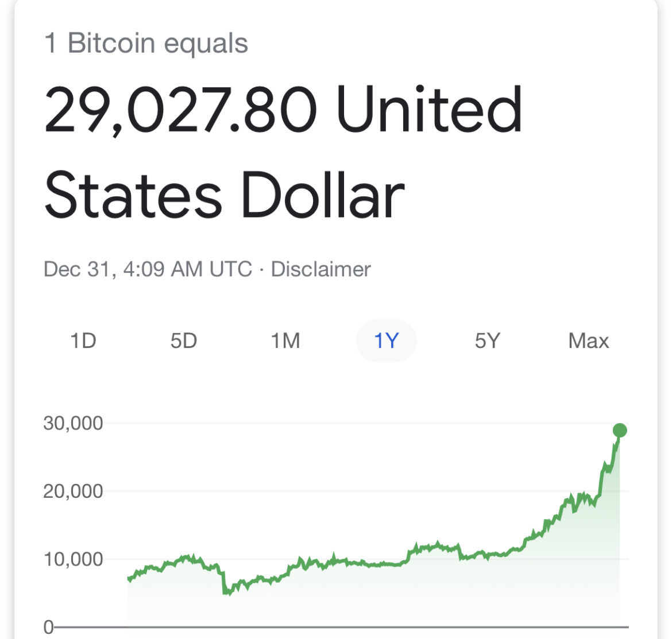The height and width of the screenshot is (639, 672).
Task: Click the 29,027.80 price figure
Action: pos(180,110)
